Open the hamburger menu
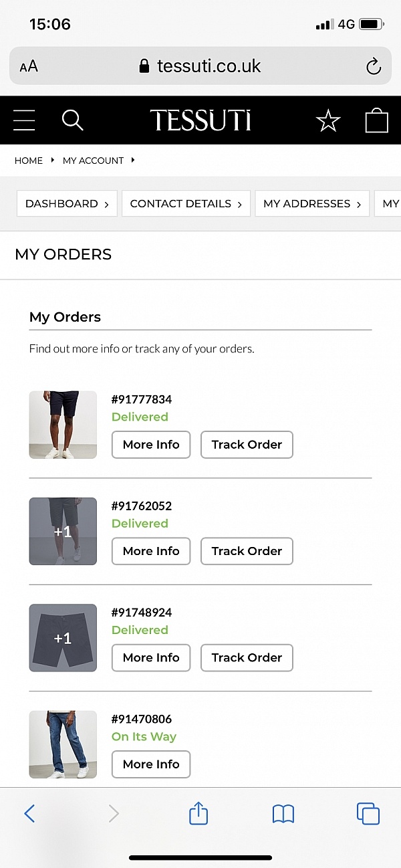 [24, 120]
